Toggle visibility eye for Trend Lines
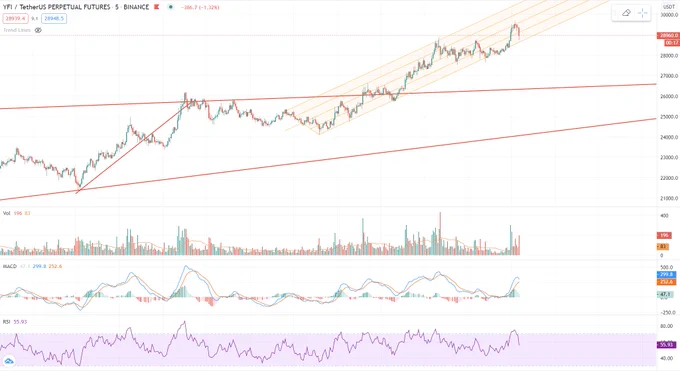Image resolution: width=680 pixels, height=371 pixels. click(38, 30)
